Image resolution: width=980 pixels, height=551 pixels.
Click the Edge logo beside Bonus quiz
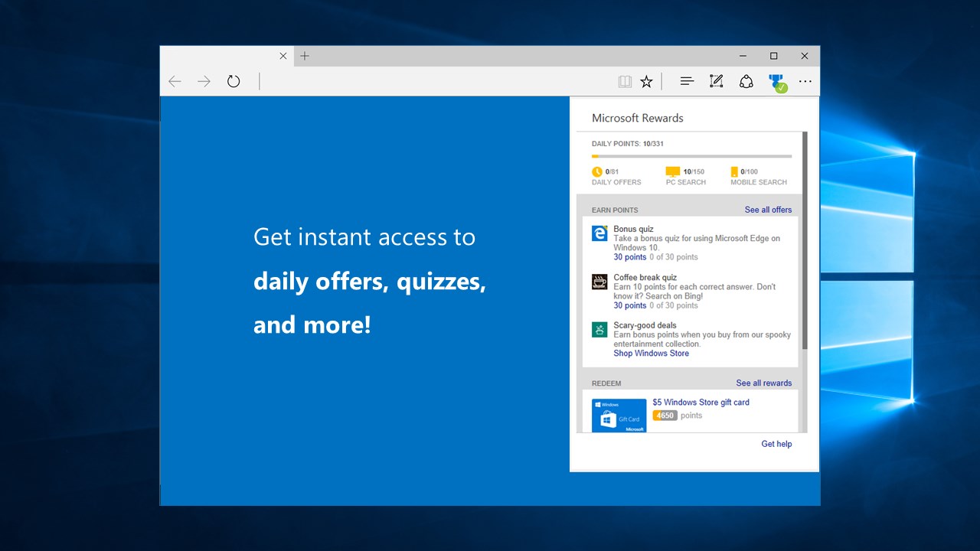[599, 233]
